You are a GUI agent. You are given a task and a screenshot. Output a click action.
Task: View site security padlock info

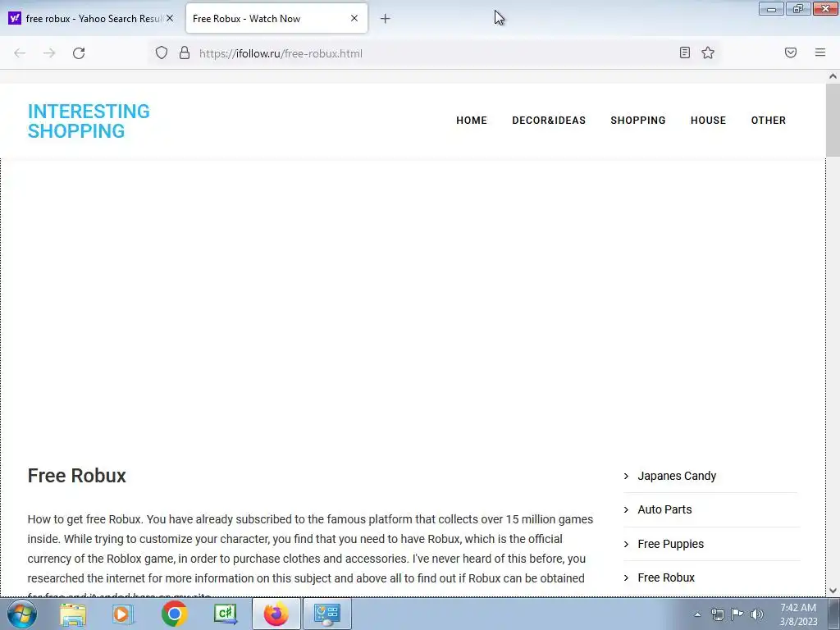185,52
